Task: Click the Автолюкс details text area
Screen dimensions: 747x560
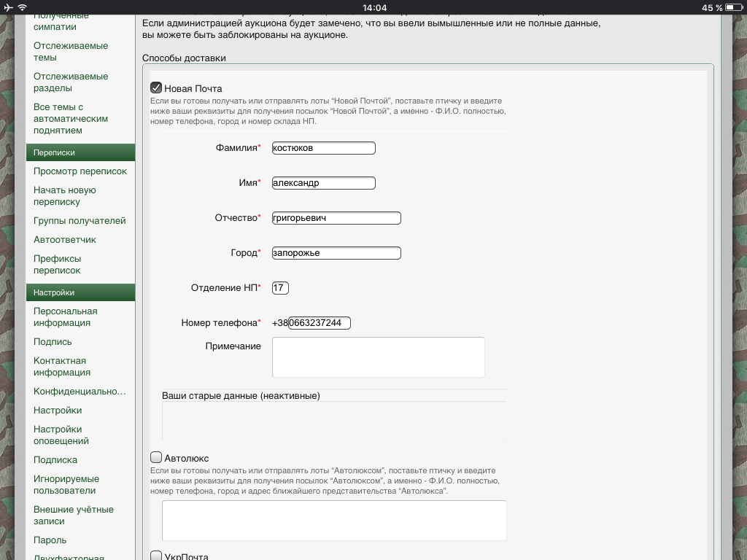Action: point(334,520)
